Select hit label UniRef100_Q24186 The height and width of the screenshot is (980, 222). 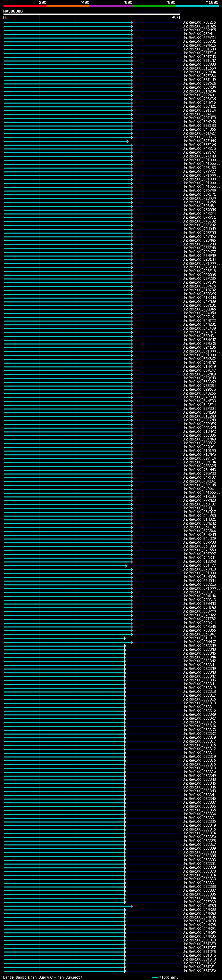click(199, 347)
